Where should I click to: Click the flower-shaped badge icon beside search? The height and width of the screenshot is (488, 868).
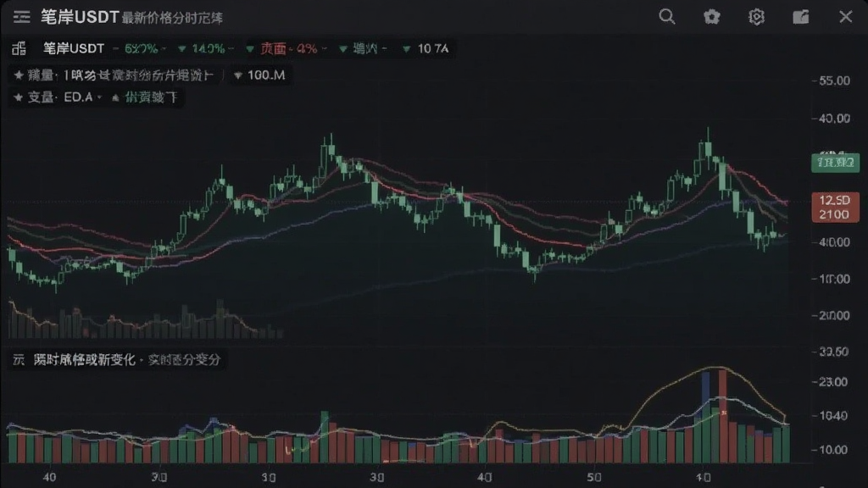(712, 17)
